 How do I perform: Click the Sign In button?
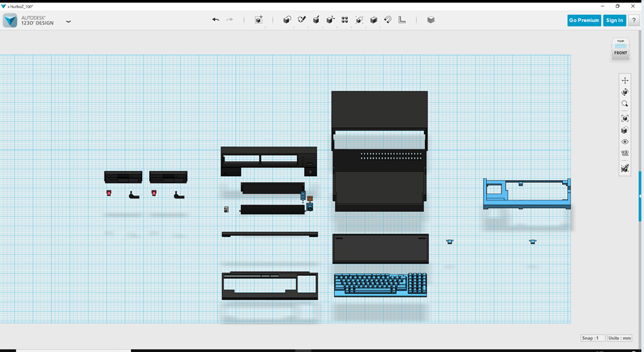pyautogui.click(x=614, y=20)
